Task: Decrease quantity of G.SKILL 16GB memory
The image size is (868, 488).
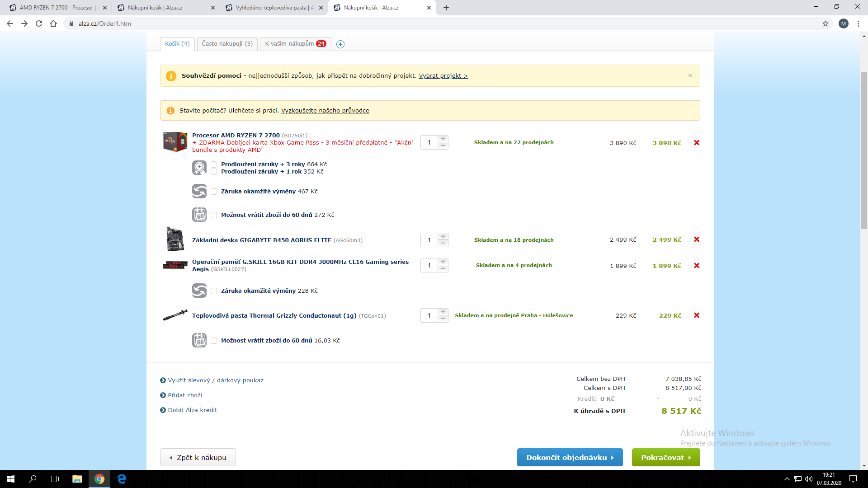Action: tap(443, 268)
